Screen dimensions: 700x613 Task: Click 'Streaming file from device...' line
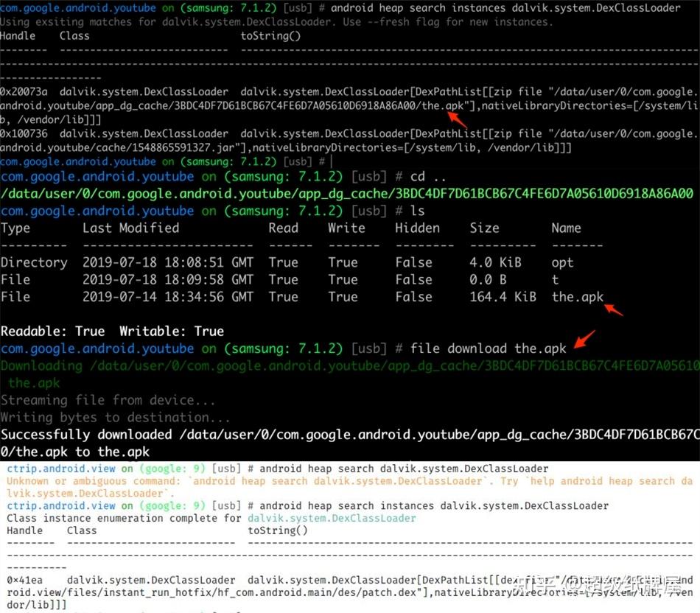point(108,400)
